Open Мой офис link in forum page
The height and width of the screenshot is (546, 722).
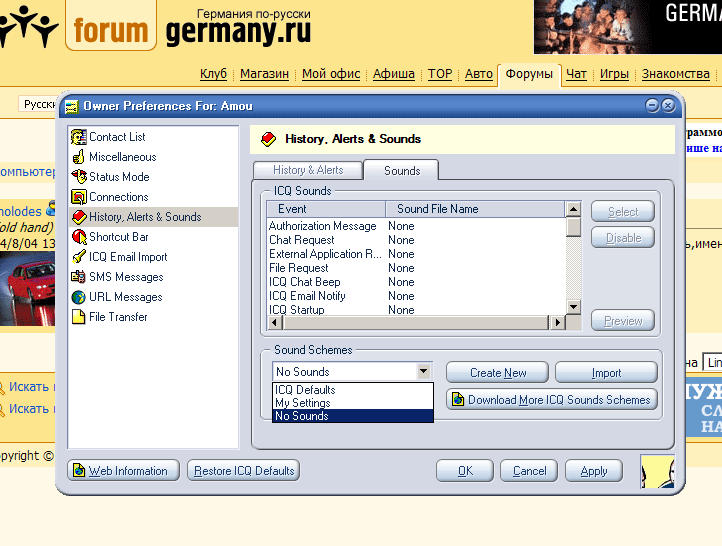331,74
